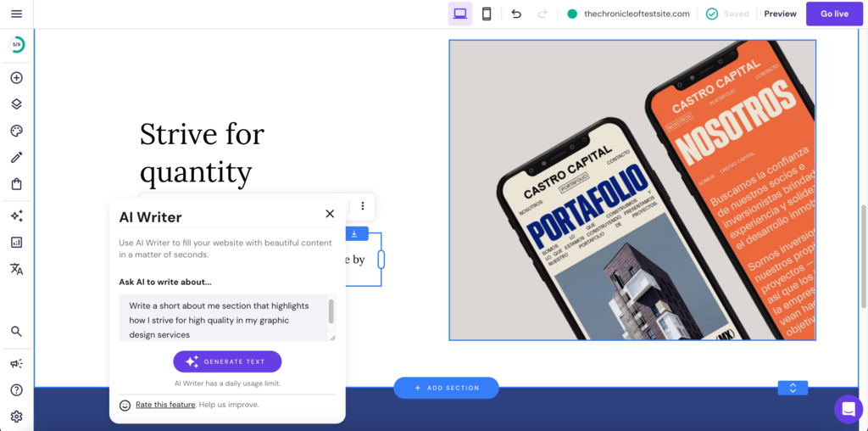Screen dimensions: 868x431
Task: Click the AI prompt text field
Action: pos(222,318)
